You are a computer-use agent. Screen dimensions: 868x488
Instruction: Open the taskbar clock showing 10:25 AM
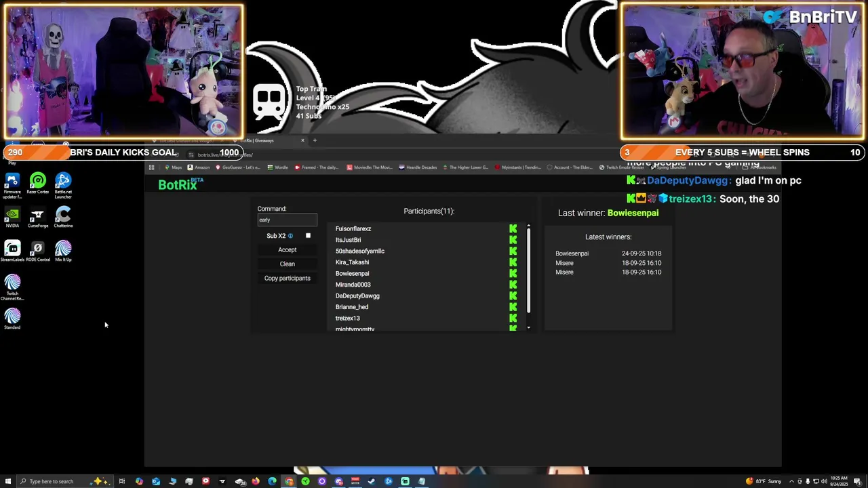[x=838, y=481]
